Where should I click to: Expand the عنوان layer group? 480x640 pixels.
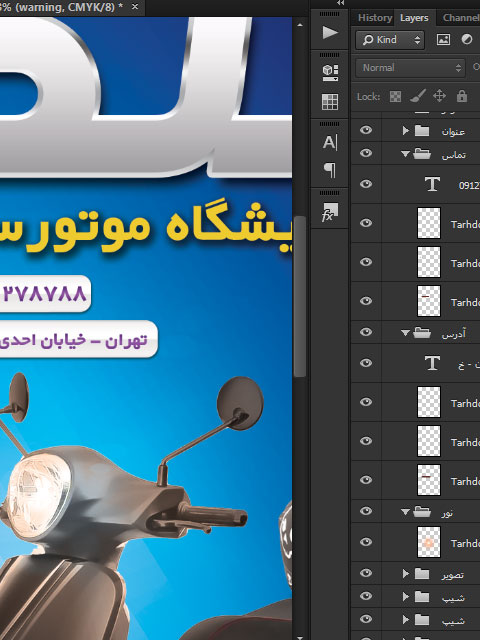(405, 131)
